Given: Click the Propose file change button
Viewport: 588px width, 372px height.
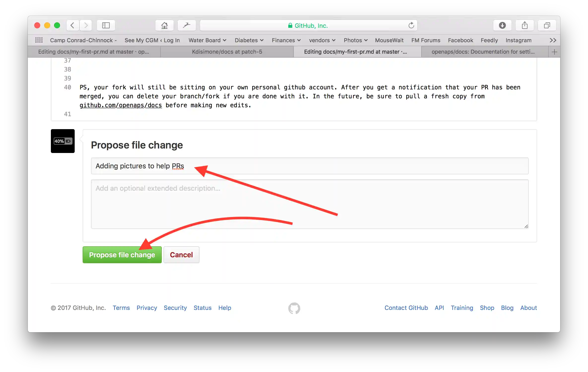Looking at the screenshot, I should click(x=122, y=255).
